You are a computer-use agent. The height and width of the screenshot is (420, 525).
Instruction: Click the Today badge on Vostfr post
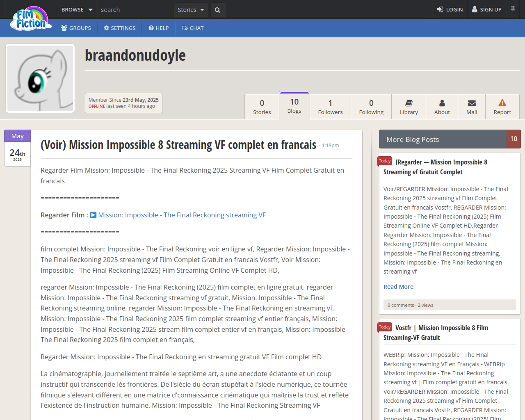coord(385,327)
